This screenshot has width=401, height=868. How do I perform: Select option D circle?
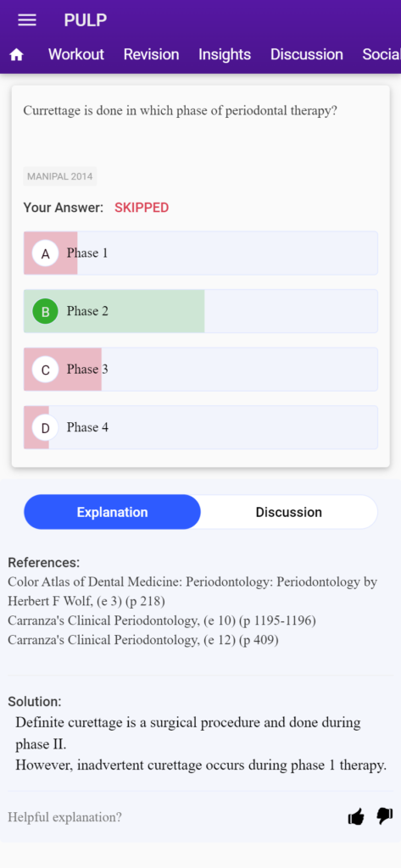point(46,428)
